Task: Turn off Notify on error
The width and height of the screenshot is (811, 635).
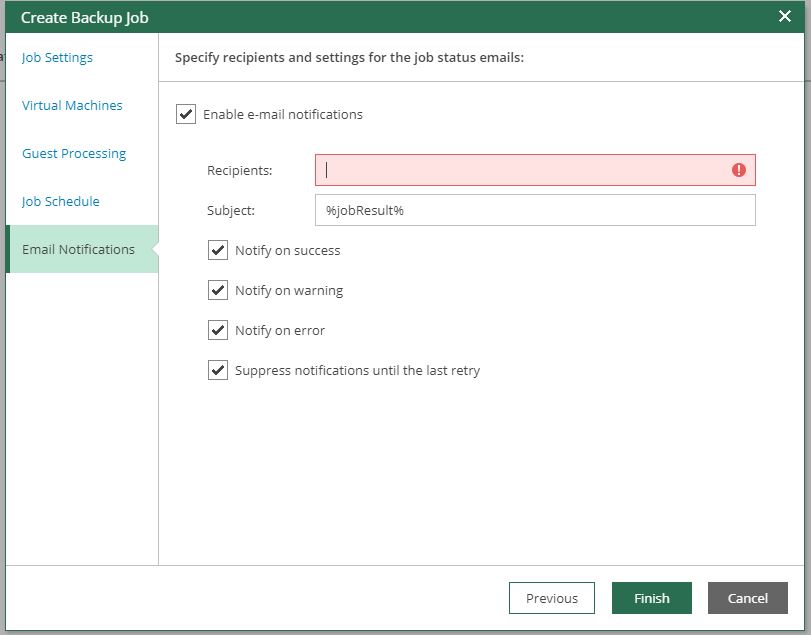Action: point(218,330)
